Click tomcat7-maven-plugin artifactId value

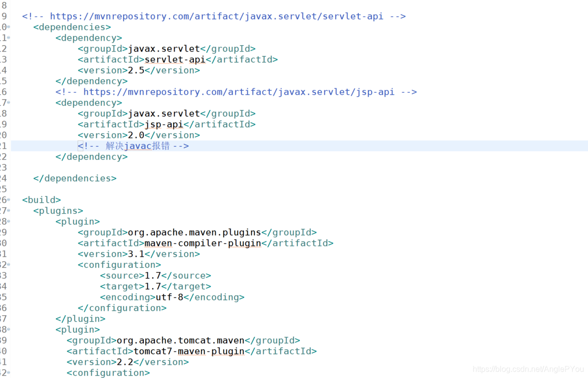coord(189,351)
